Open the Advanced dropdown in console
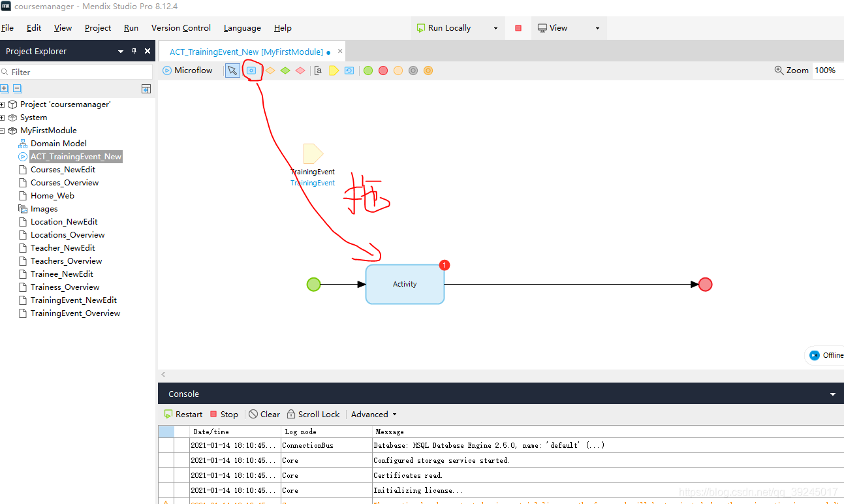The image size is (844, 504). coord(373,415)
